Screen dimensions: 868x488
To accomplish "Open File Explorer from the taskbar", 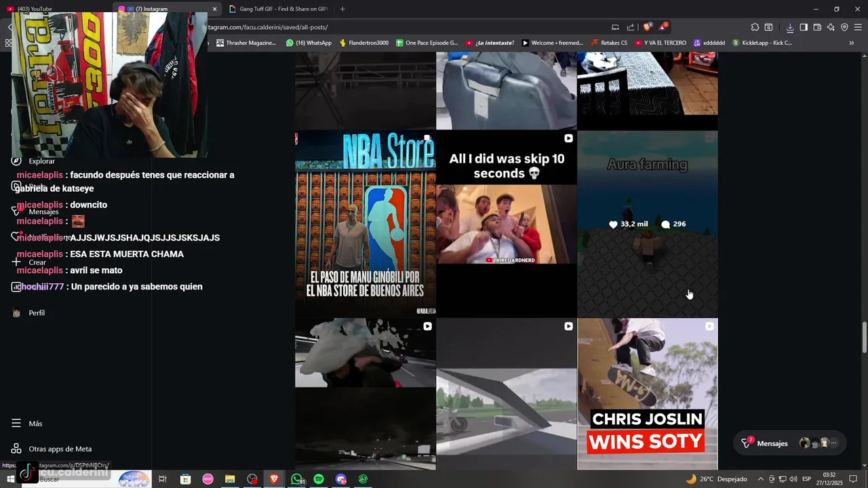I will pos(230,479).
